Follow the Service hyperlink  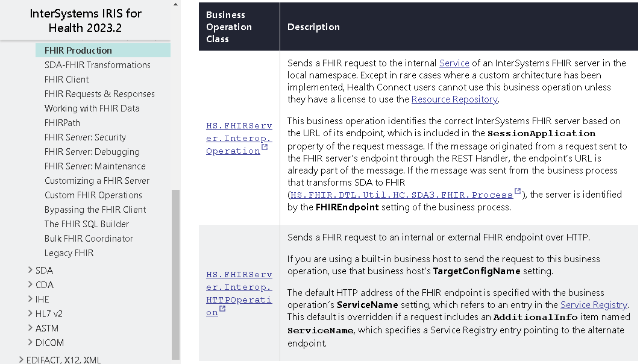(454, 63)
